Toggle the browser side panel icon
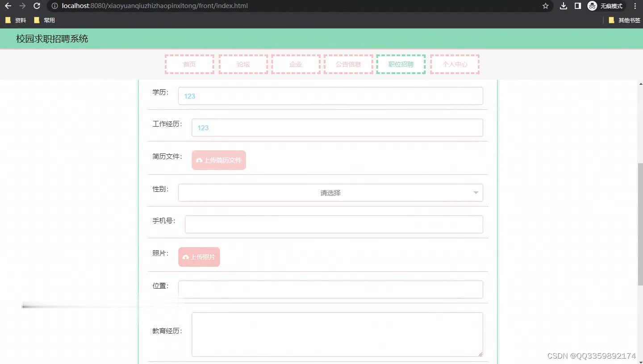 click(577, 6)
